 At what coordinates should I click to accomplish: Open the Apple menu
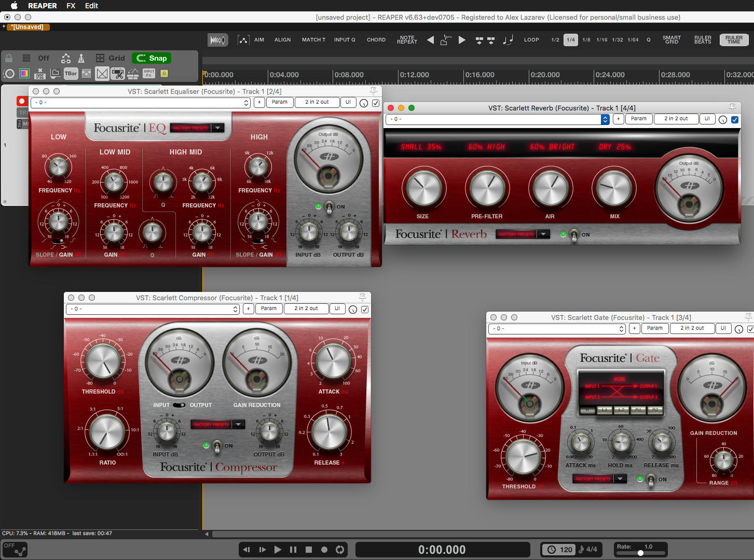[x=15, y=6]
